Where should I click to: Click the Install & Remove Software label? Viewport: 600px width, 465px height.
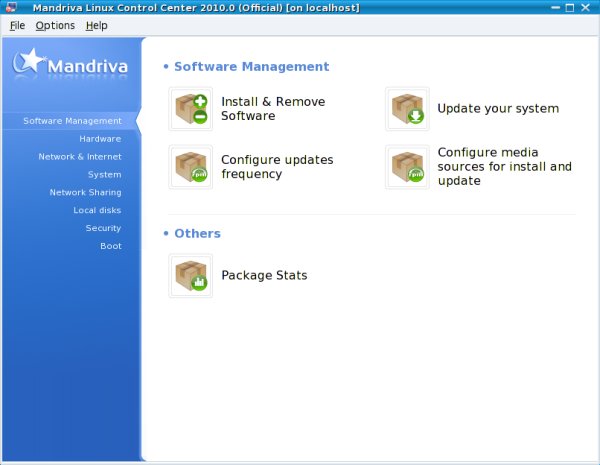[273, 109]
